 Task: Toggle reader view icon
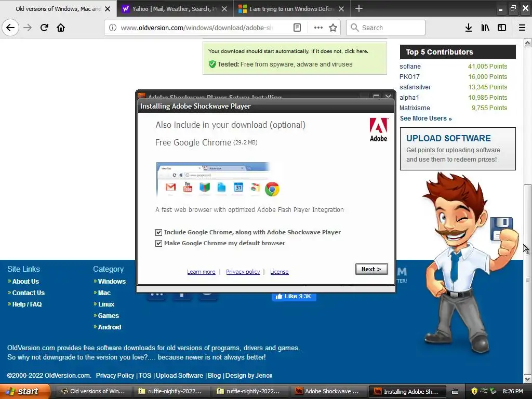click(297, 28)
